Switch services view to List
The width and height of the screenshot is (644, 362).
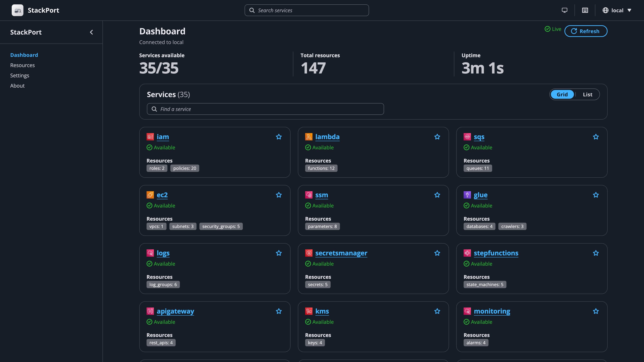[x=587, y=95]
